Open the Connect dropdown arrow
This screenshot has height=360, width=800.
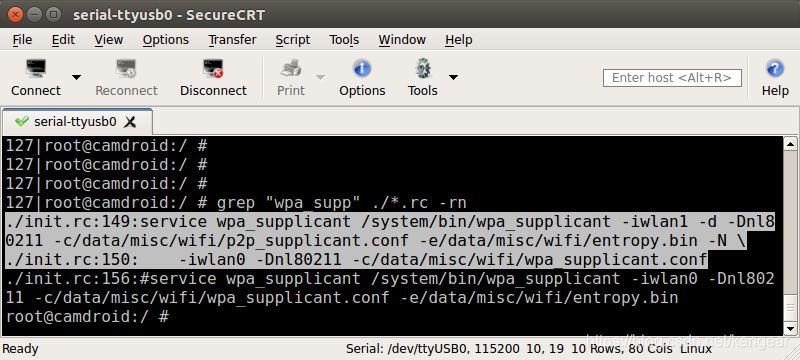[x=76, y=78]
